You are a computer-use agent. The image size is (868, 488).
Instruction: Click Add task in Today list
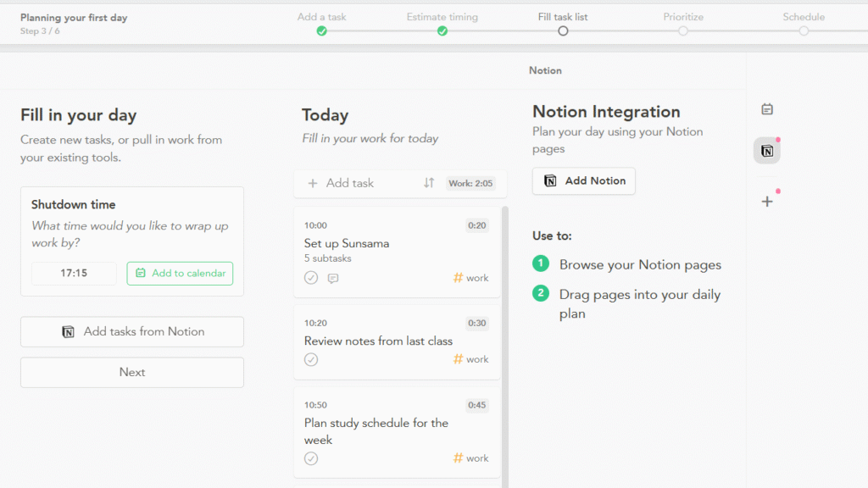tap(342, 183)
